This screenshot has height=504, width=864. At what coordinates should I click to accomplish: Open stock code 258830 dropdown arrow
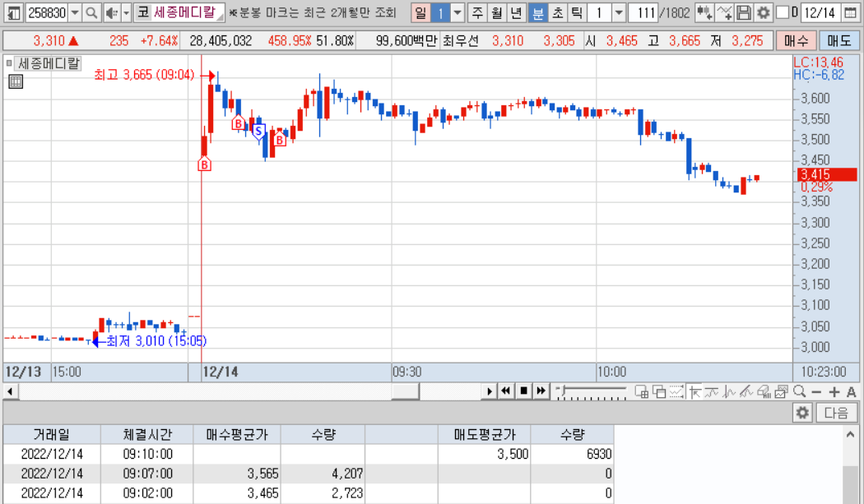point(75,12)
